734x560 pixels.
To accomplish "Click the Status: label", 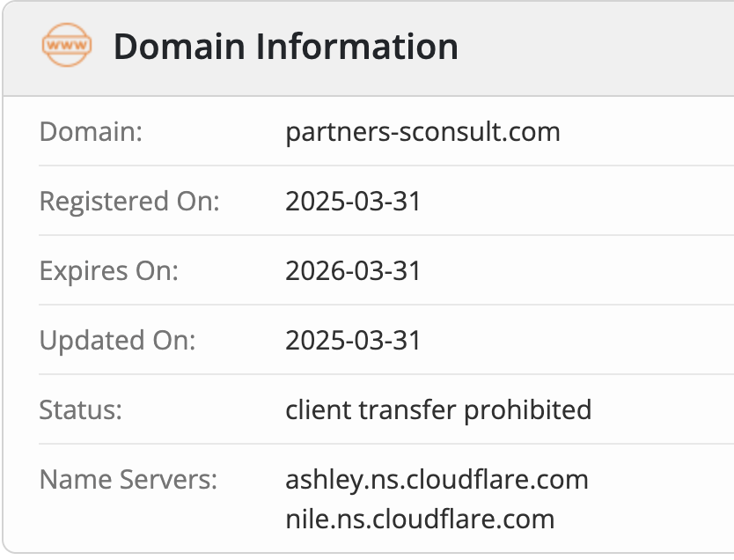I will tap(80, 409).
